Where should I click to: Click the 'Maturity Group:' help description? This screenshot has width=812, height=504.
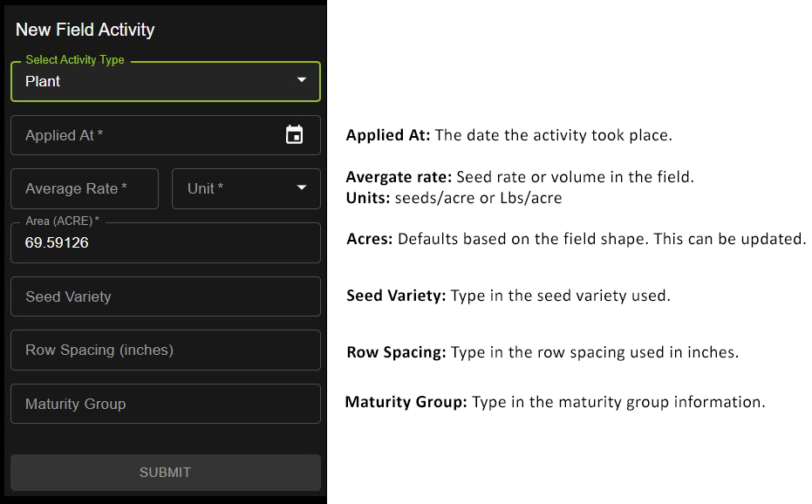tap(555, 402)
